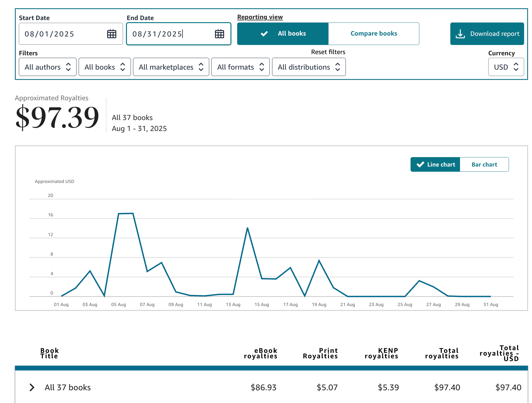
Task: Click the checkmark icon on Line chart button
Action: 420,164
